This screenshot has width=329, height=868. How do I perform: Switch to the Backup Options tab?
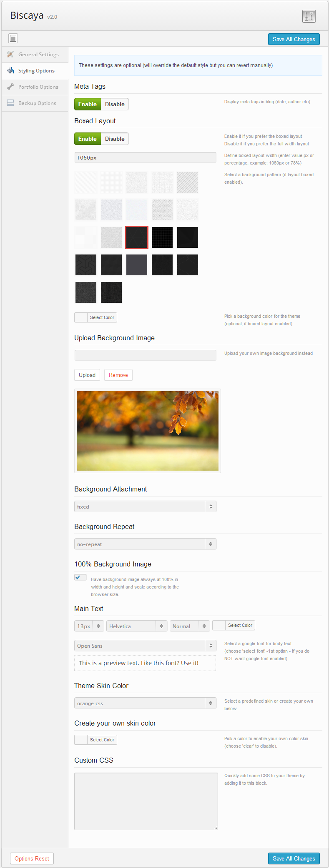37,103
